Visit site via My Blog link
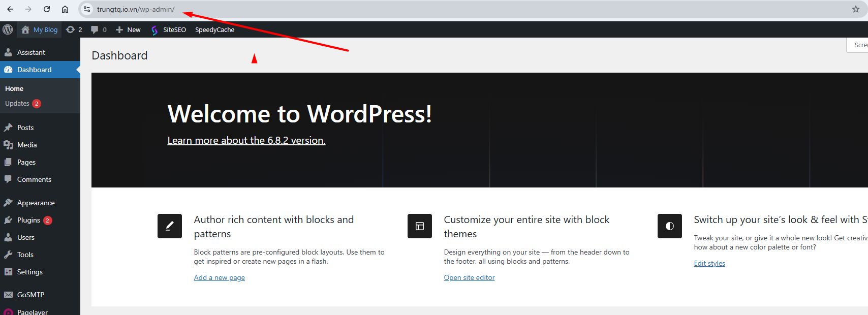Image resolution: width=868 pixels, height=315 pixels. 40,29
